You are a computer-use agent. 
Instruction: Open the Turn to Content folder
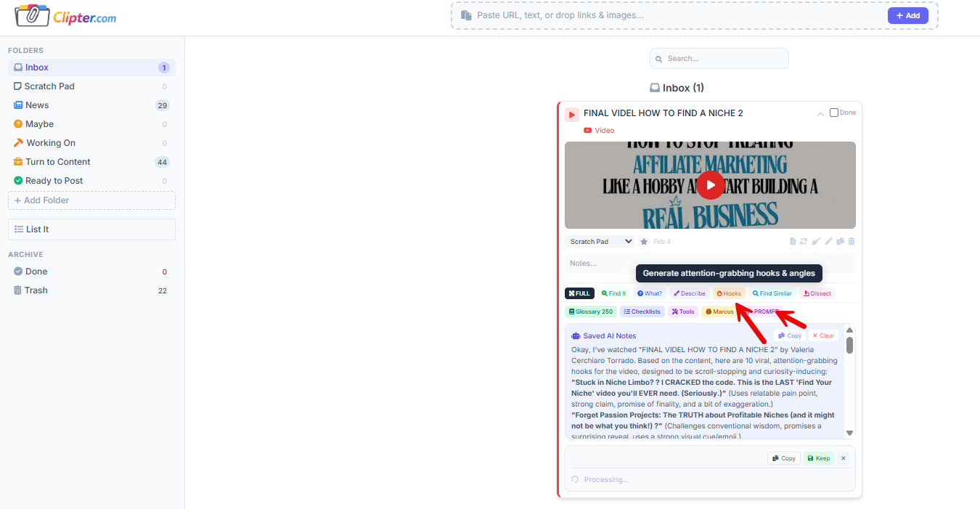click(58, 162)
